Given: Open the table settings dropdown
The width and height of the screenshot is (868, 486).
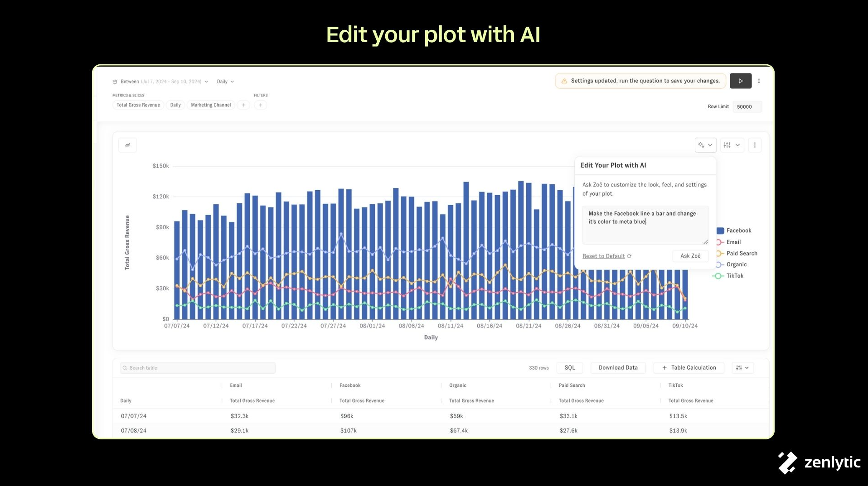Looking at the screenshot, I should [742, 368].
